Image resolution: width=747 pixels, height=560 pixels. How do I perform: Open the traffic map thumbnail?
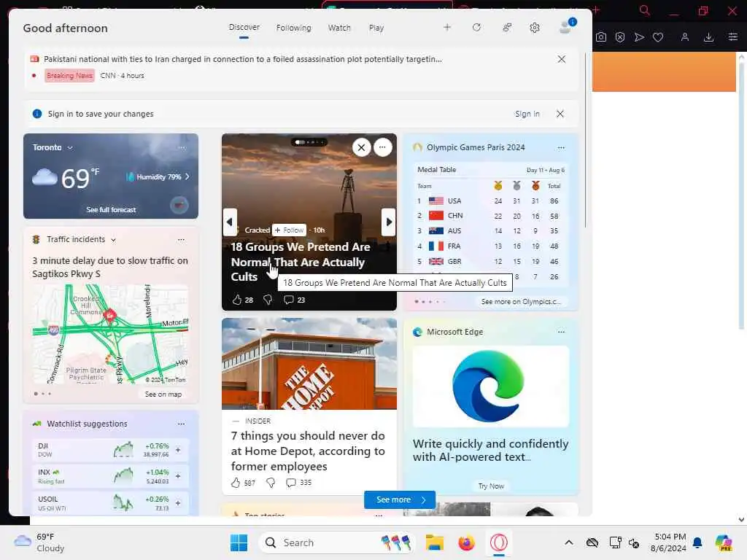[111, 334]
